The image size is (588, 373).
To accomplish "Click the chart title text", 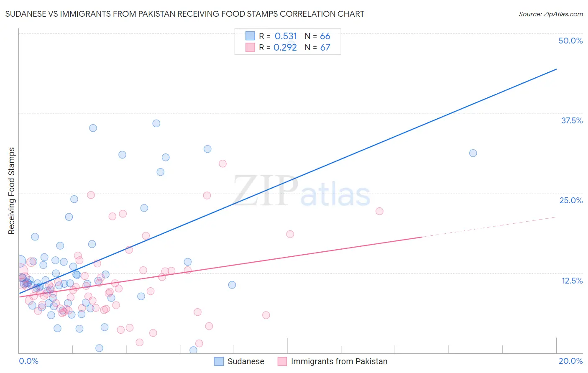I will click(185, 14).
